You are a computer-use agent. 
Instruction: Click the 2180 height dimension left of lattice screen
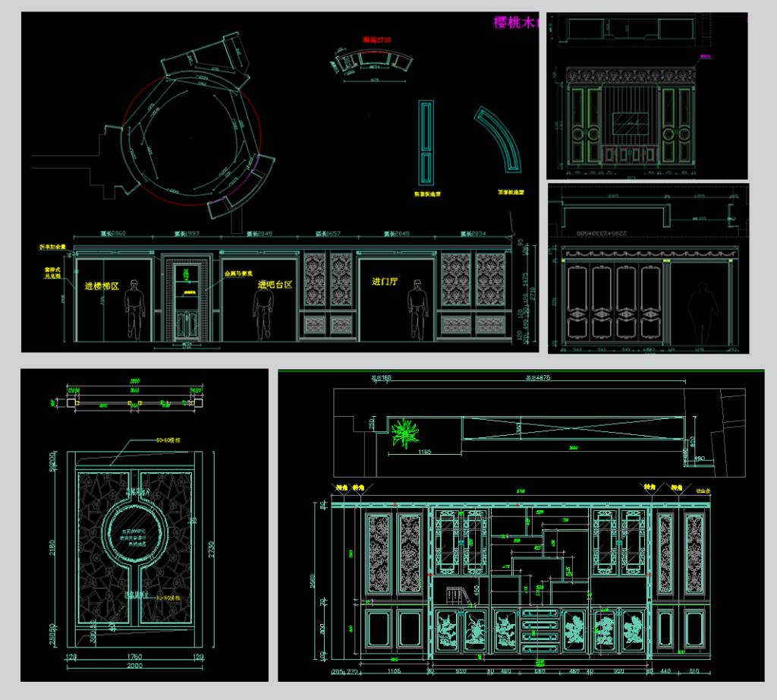pos(52,547)
